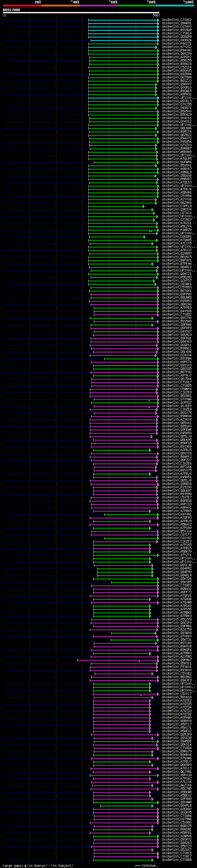
Task: Click entry UniRef100_Q9XHW8
Action: 177,802
